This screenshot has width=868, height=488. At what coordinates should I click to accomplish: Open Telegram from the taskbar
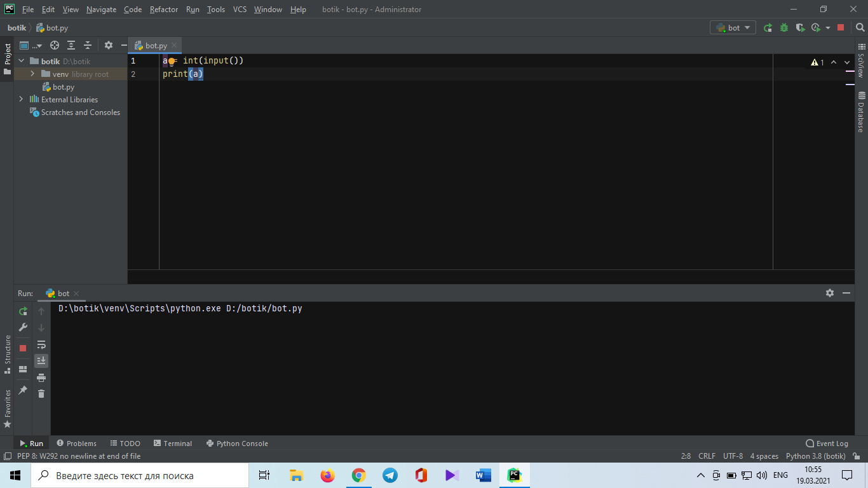coord(390,475)
